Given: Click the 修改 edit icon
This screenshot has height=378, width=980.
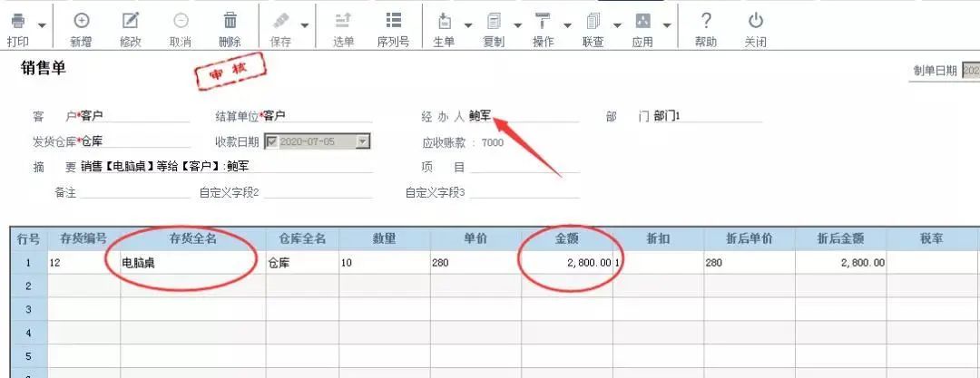Looking at the screenshot, I should [131, 21].
